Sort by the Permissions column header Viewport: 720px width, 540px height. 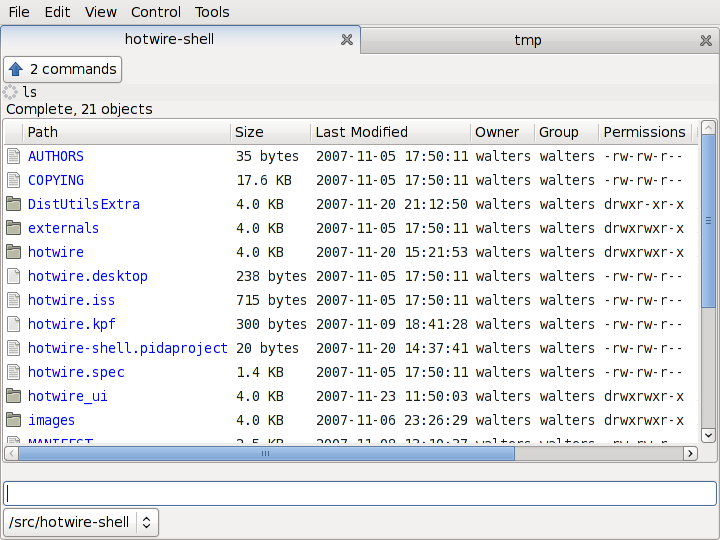[x=645, y=132]
